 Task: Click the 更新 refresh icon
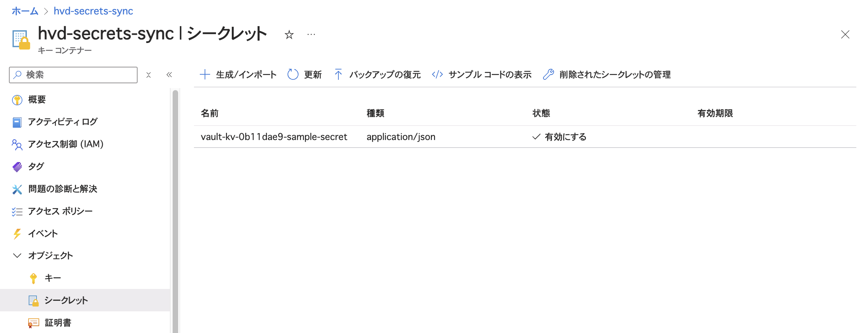(x=293, y=75)
